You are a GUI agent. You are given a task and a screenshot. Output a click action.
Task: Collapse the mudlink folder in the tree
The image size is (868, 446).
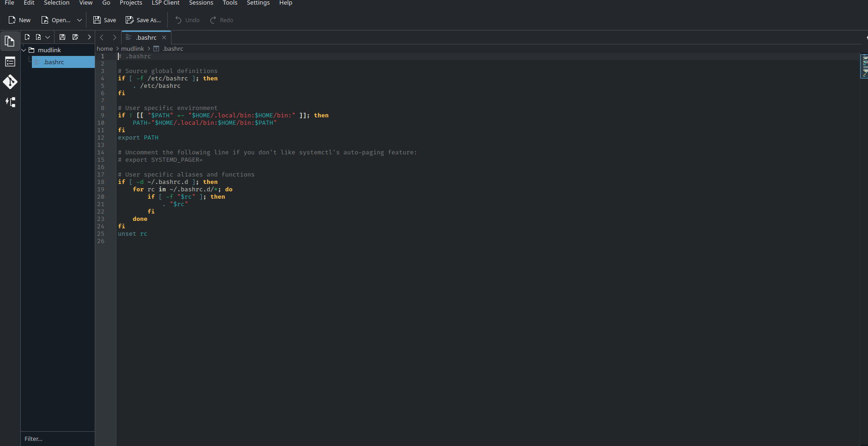pyautogui.click(x=24, y=50)
